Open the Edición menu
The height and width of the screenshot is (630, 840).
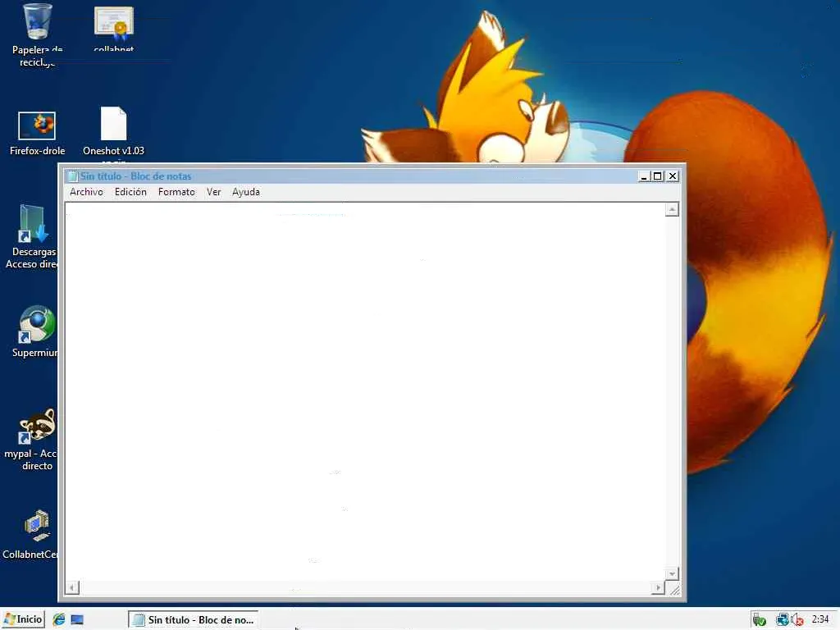130,192
